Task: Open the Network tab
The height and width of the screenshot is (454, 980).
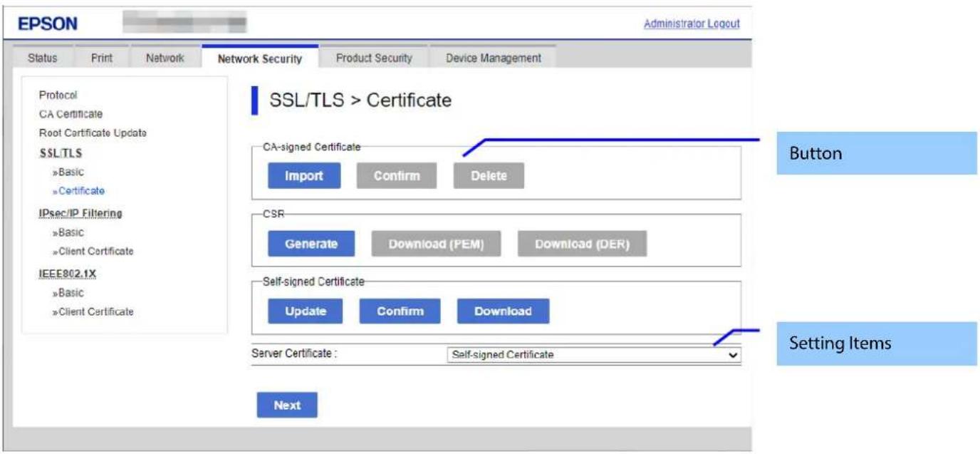Action: 165,58
